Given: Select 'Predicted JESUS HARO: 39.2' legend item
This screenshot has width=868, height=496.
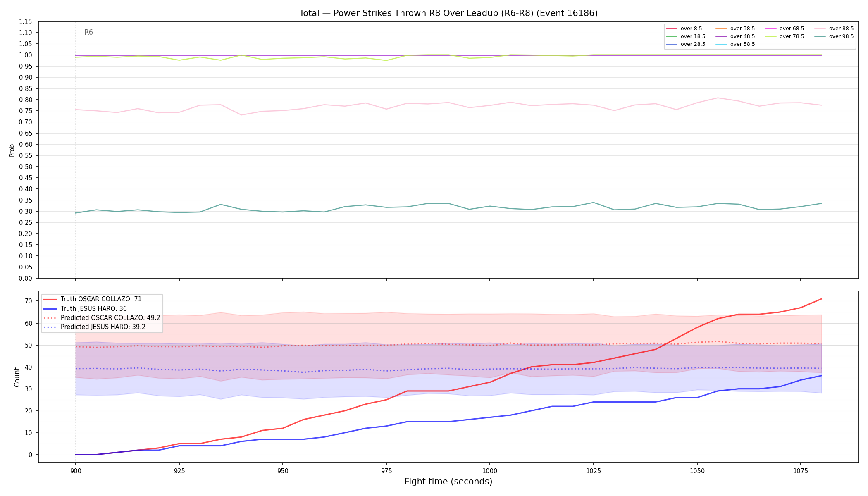Looking at the screenshot, I should click(94, 327).
